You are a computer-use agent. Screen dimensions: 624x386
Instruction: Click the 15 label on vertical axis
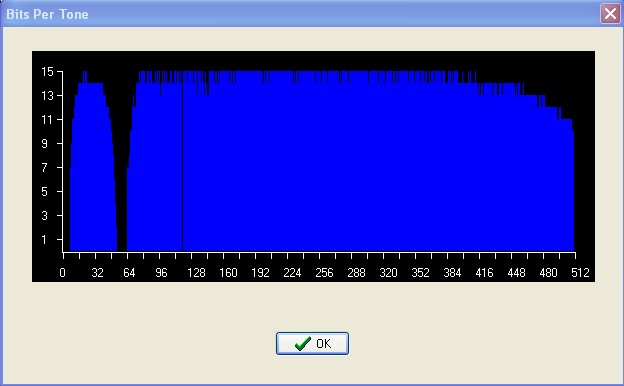(47, 72)
